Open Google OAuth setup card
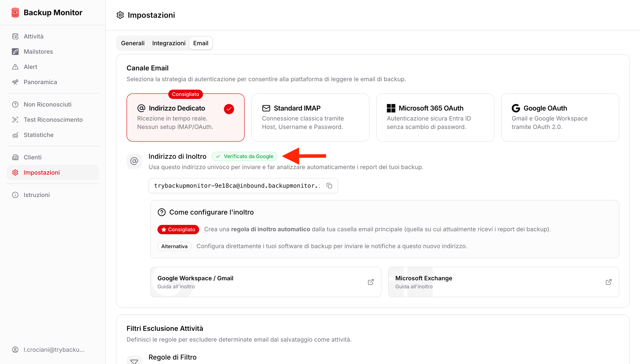Image resolution: width=640 pixels, height=364 pixels. pyautogui.click(x=560, y=117)
